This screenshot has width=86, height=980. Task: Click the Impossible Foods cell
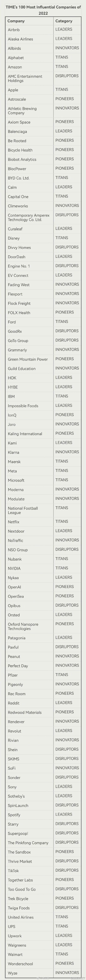tap(29, 406)
